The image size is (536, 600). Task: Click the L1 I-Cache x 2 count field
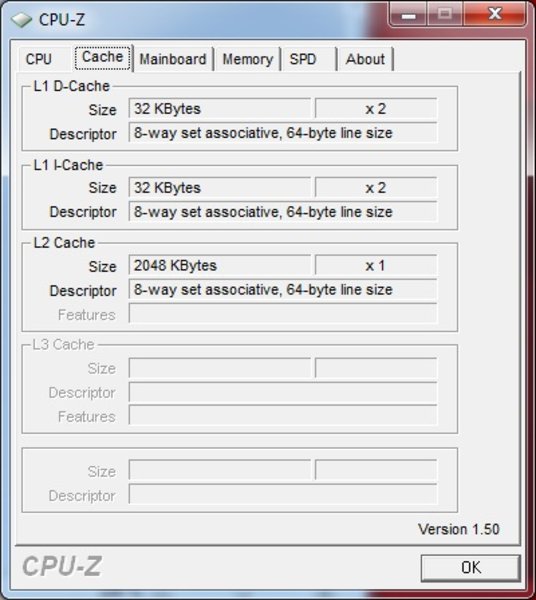point(376,188)
